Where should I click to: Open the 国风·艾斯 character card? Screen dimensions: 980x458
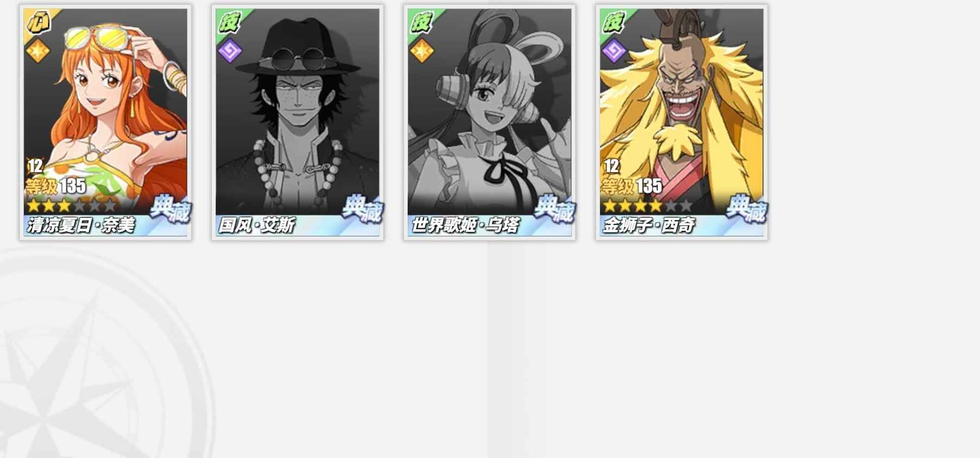click(x=298, y=122)
